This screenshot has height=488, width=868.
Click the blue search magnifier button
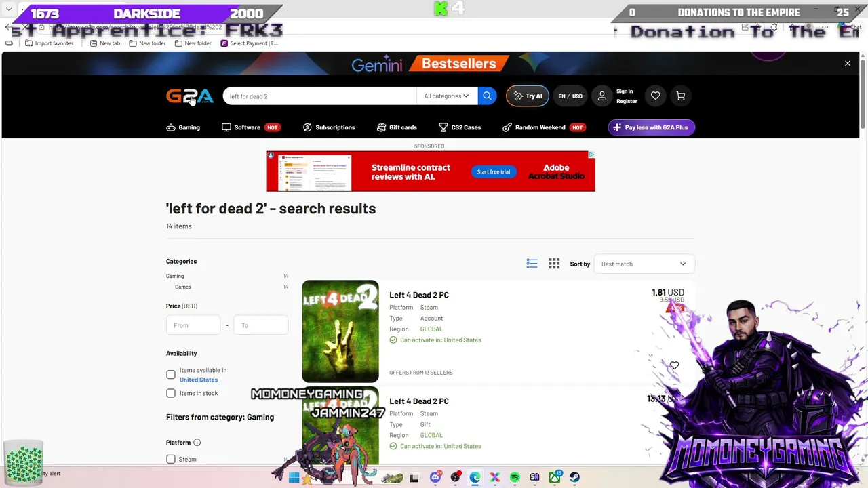point(487,96)
